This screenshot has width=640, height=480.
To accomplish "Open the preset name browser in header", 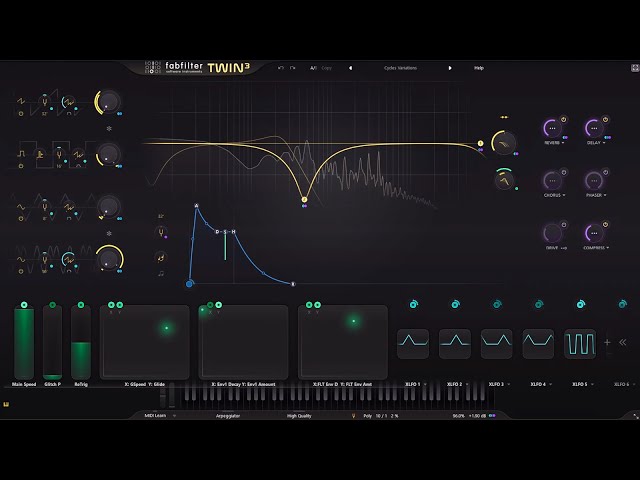I will [x=400, y=68].
